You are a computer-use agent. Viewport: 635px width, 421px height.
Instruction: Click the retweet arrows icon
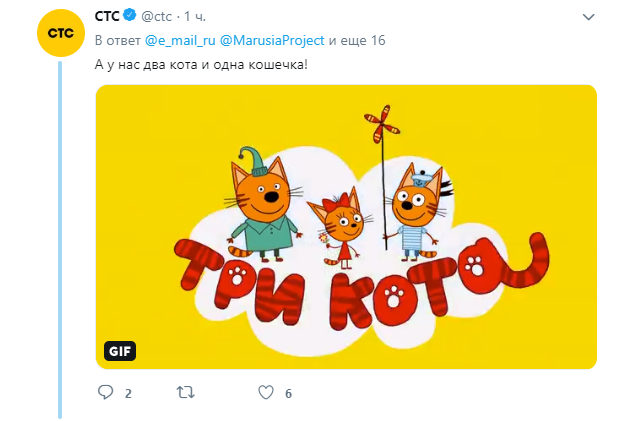tap(185, 393)
